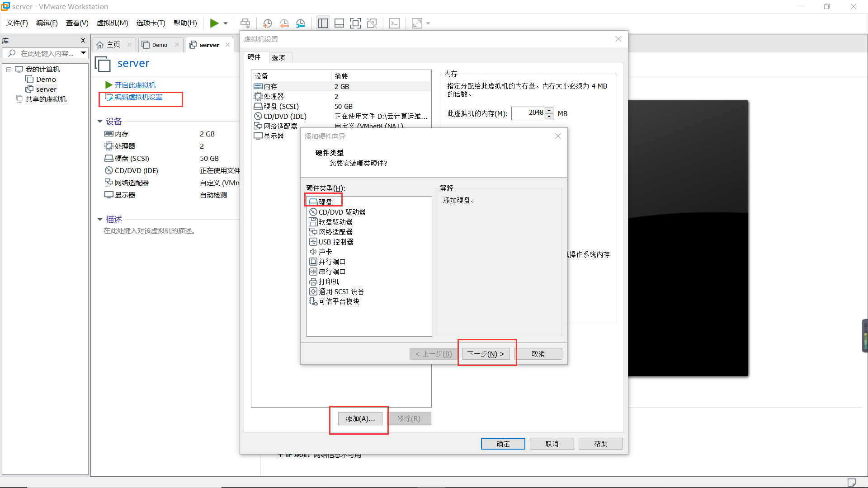
Task: Open the 虚拟机(M) menu
Action: tap(112, 23)
